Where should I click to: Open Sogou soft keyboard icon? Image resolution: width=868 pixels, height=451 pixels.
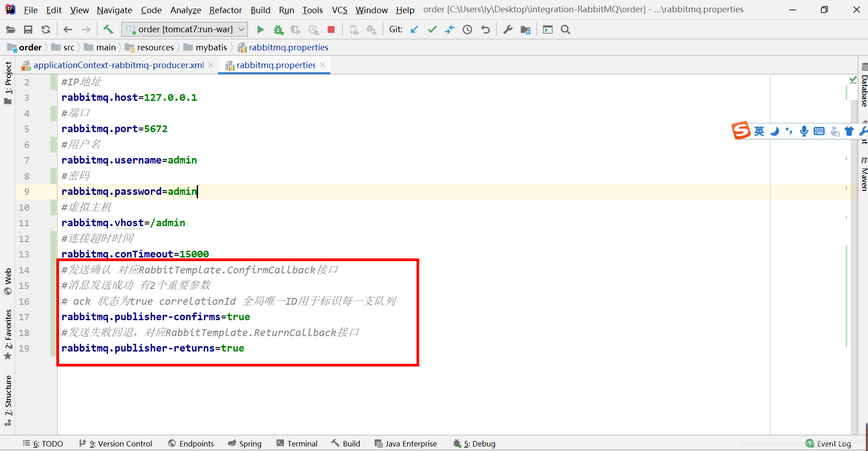pos(819,131)
